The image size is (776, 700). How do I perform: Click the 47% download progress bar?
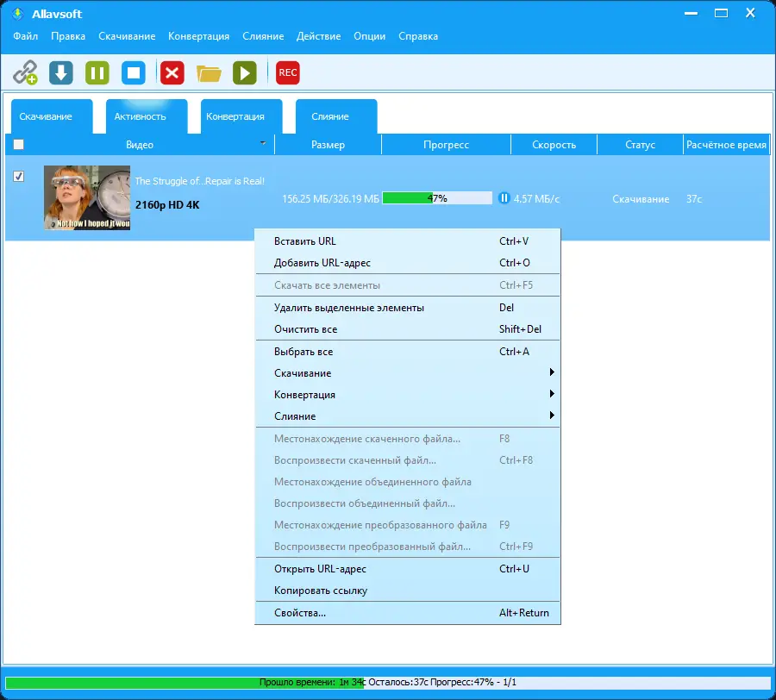pos(437,198)
